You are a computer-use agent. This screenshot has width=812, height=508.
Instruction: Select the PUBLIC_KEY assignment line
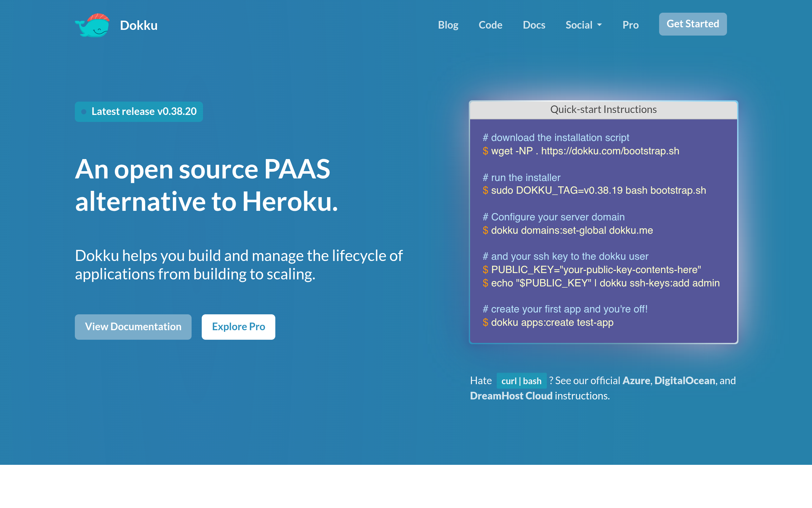[x=592, y=270]
